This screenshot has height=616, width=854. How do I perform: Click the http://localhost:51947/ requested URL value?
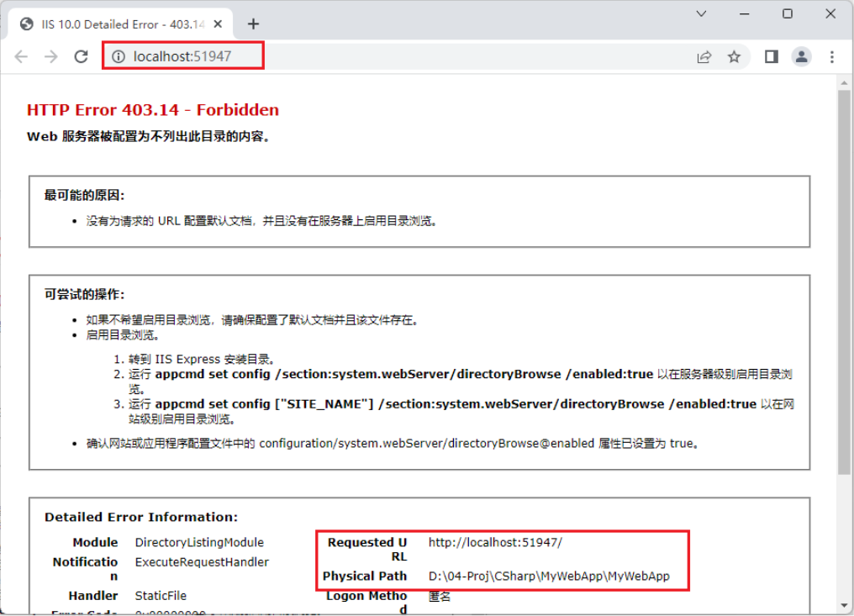(x=495, y=543)
